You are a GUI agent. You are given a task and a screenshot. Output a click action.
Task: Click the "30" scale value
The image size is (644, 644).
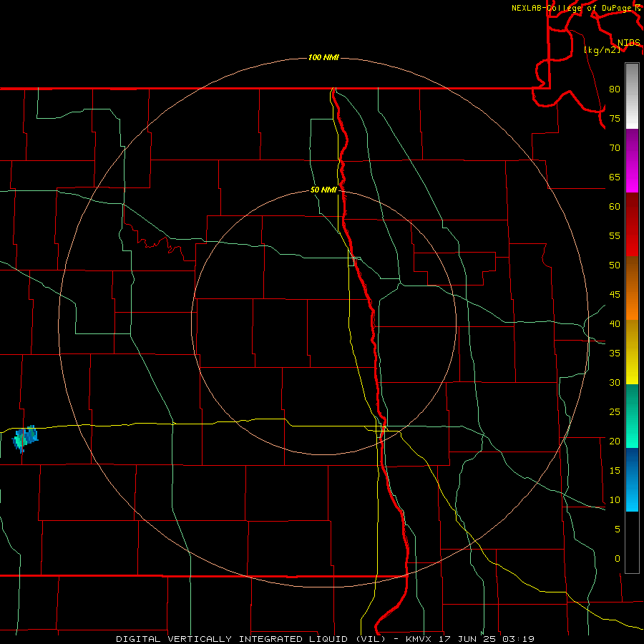pos(615,382)
